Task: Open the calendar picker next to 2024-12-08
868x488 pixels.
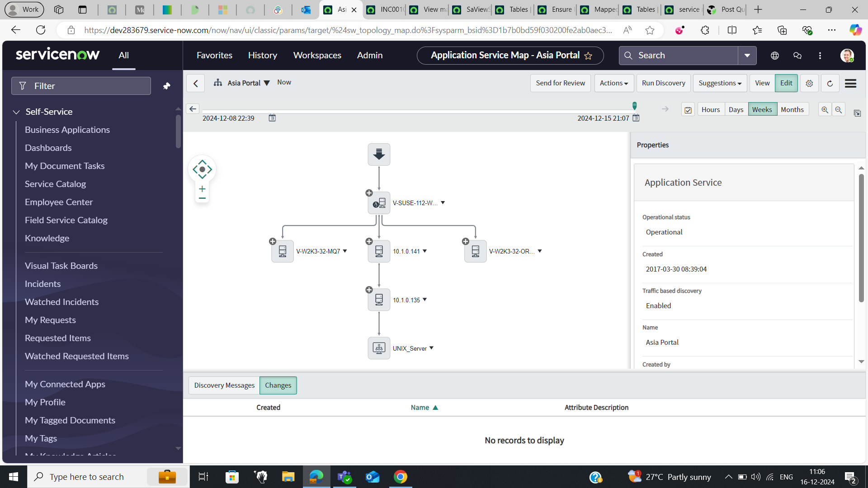Action: [272, 117]
